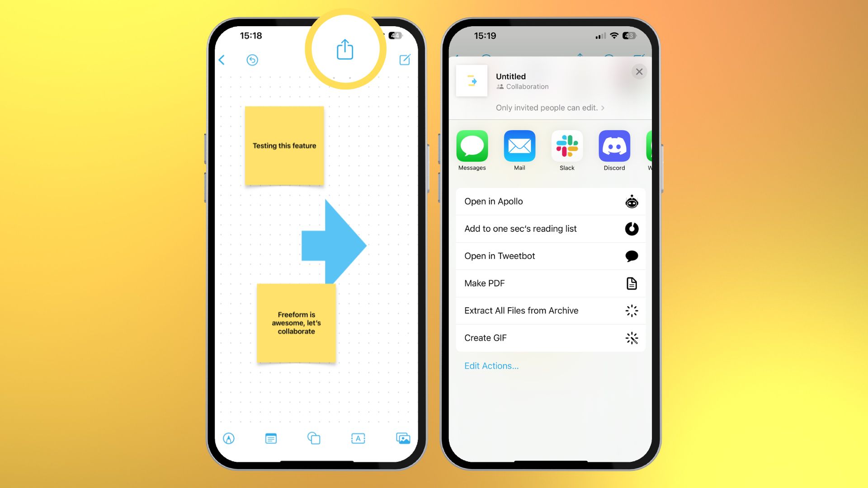Expand collaboration permissions settings
Screen dimensions: 868x488
coord(550,107)
